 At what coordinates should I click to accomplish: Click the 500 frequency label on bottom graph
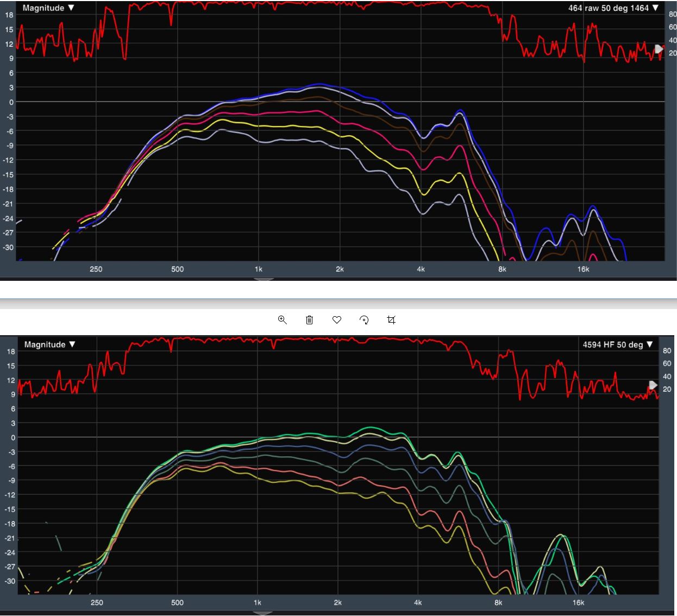[x=177, y=602]
